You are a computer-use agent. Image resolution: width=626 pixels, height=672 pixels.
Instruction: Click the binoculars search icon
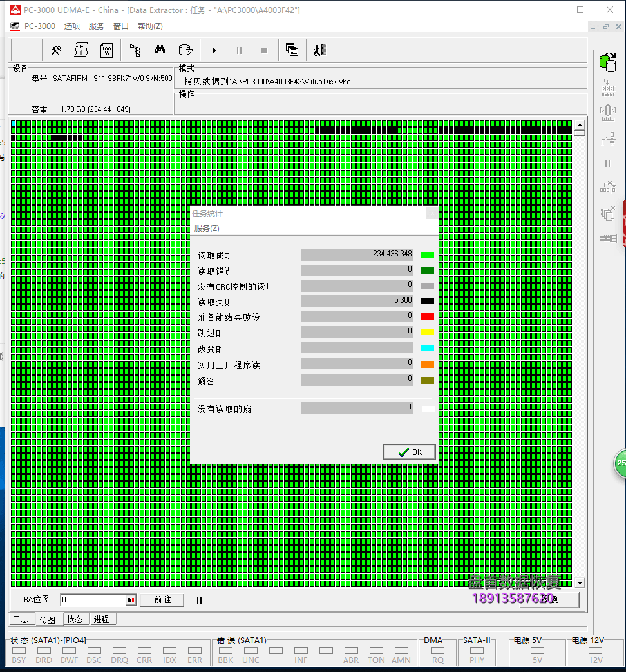160,50
